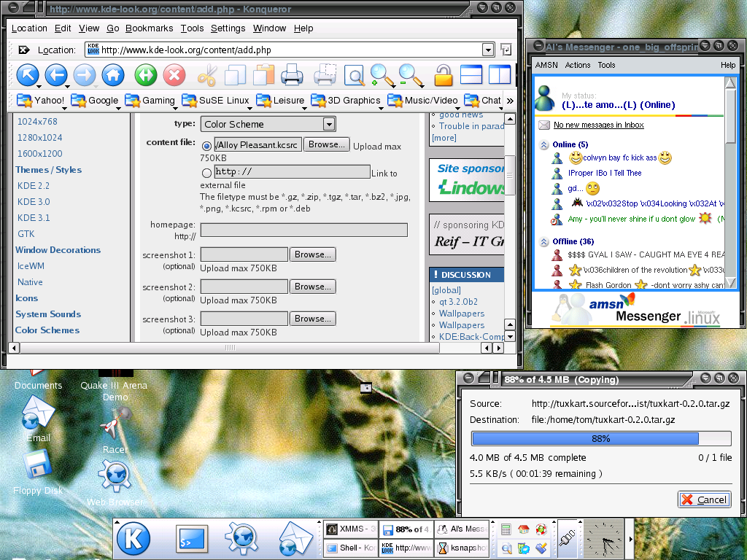The image size is (747, 560).
Task: Open the AMSN menu in Messenger
Action: 546,65
